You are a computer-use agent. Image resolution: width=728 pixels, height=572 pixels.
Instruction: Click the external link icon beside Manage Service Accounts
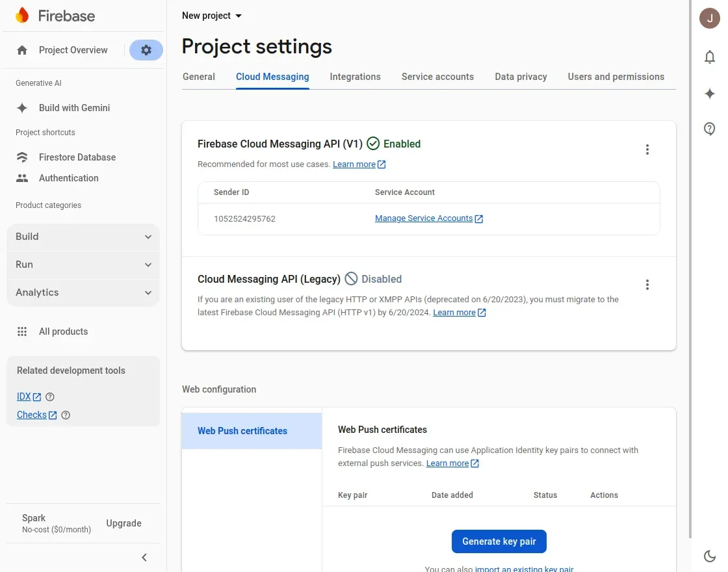[478, 218]
